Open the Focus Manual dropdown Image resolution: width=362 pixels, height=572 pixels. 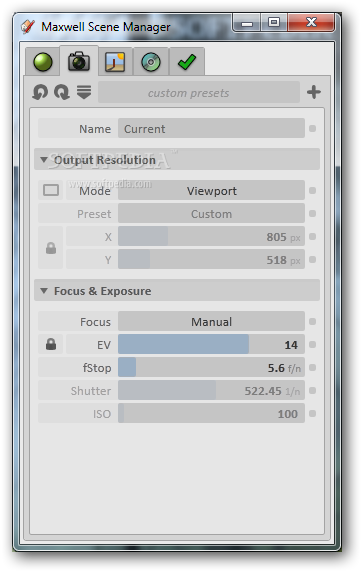click(211, 321)
